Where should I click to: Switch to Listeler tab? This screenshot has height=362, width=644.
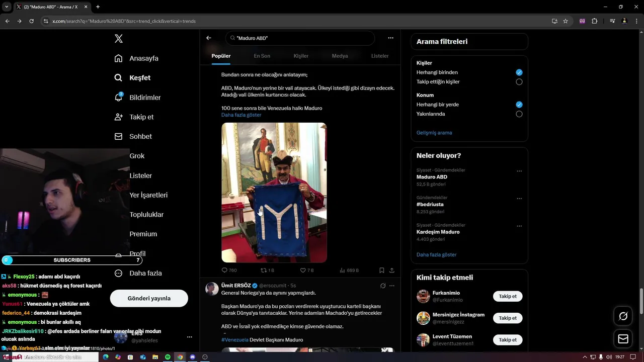pos(380,56)
